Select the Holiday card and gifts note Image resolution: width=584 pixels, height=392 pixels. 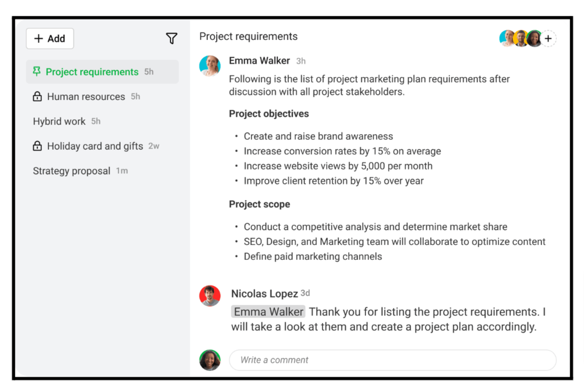click(x=95, y=146)
